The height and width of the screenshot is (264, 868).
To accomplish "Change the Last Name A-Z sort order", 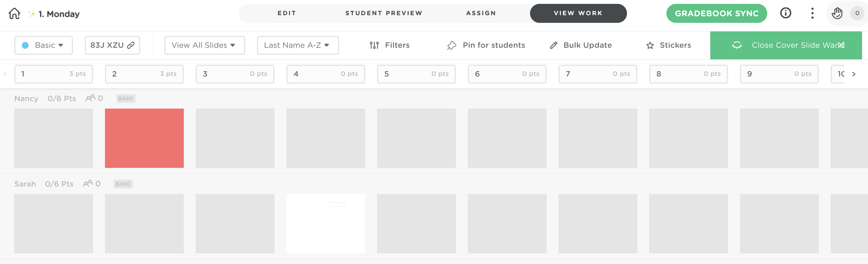I will point(298,45).
